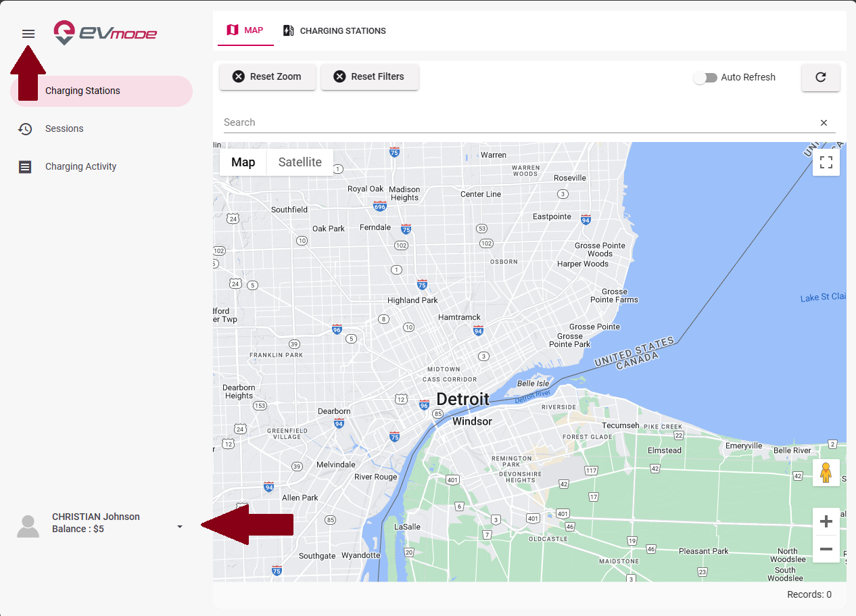Clear the search field with X
The image size is (856, 616).
824,122
